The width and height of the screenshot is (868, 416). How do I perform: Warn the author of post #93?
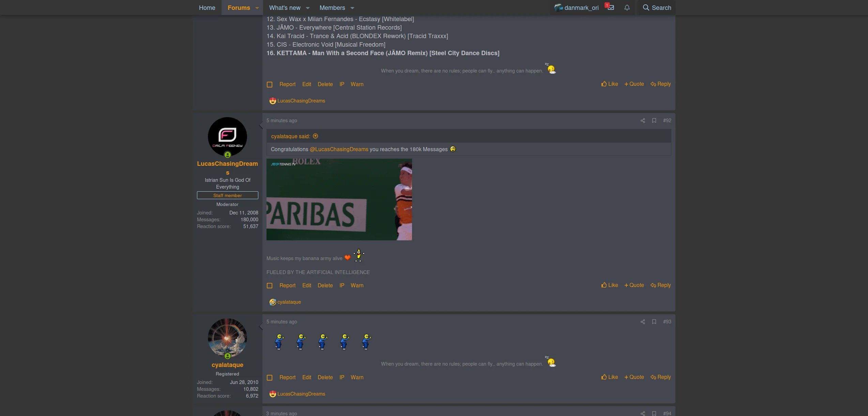click(x=357, y=378)
